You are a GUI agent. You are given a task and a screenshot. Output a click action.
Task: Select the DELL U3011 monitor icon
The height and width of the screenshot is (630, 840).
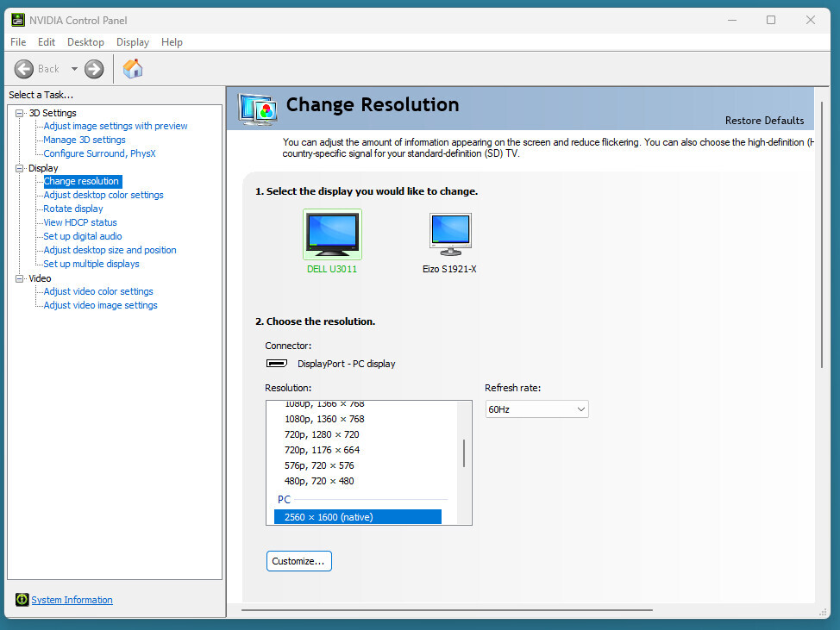point(332,234)
